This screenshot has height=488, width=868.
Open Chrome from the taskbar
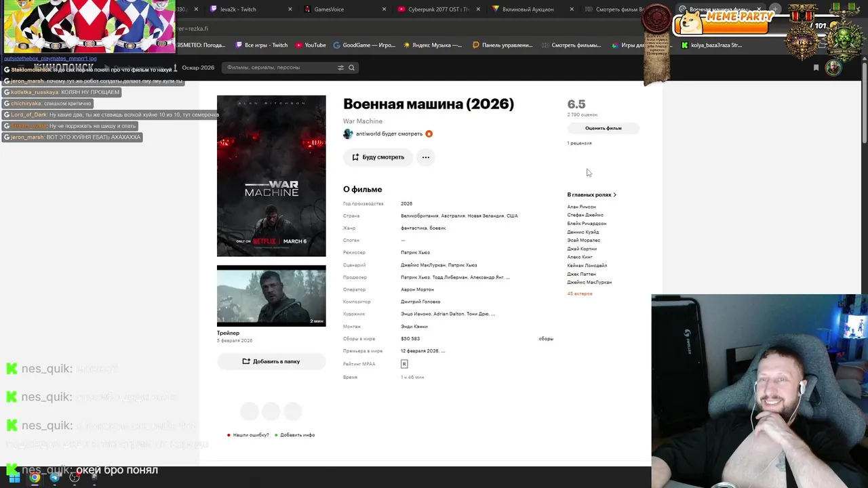click(x=35, y=477)
